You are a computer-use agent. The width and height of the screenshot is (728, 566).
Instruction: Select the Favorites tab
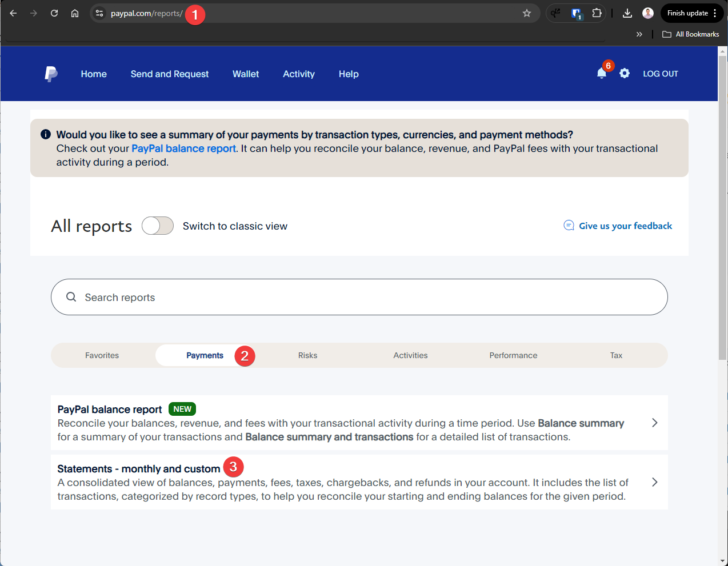click(102, 355)
